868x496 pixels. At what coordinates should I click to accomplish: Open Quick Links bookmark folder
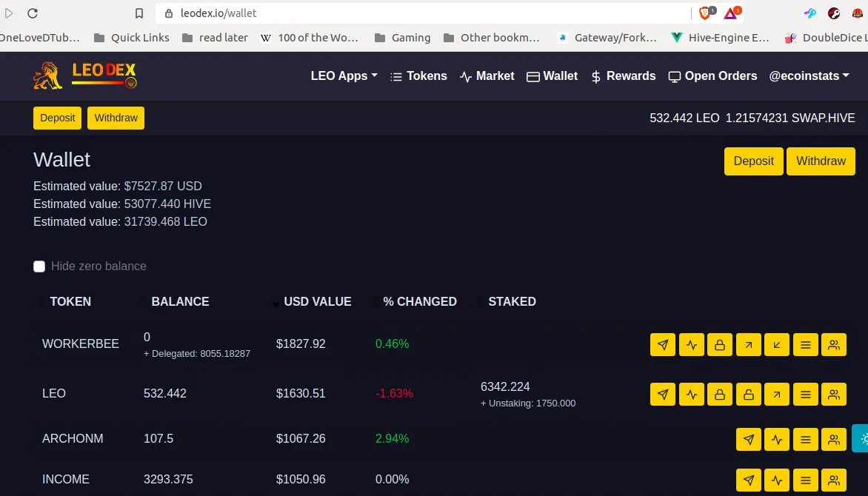(x=132, y=38)
